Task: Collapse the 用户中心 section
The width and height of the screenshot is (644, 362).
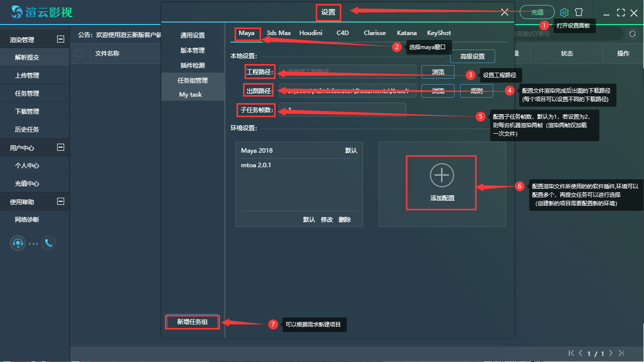Action: [x=61, y=148]
